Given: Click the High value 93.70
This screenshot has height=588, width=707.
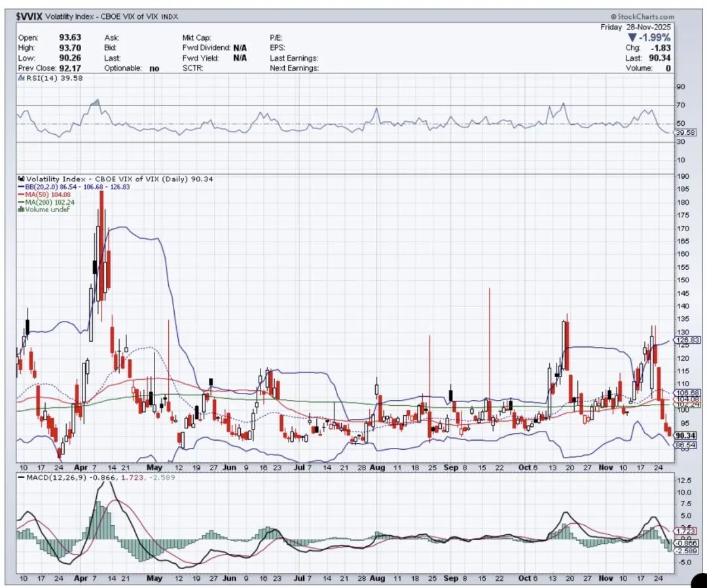Looking at the screenshot, I should pos(70,48).
